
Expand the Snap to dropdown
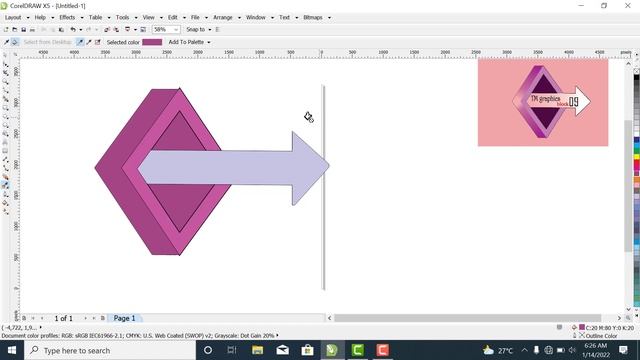(x=210, y=29)
